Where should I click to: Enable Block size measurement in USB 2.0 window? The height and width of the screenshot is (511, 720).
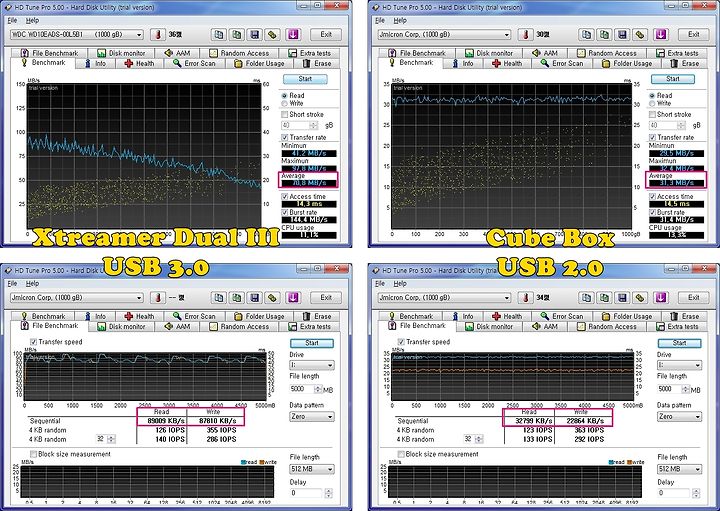coord(401,455)
